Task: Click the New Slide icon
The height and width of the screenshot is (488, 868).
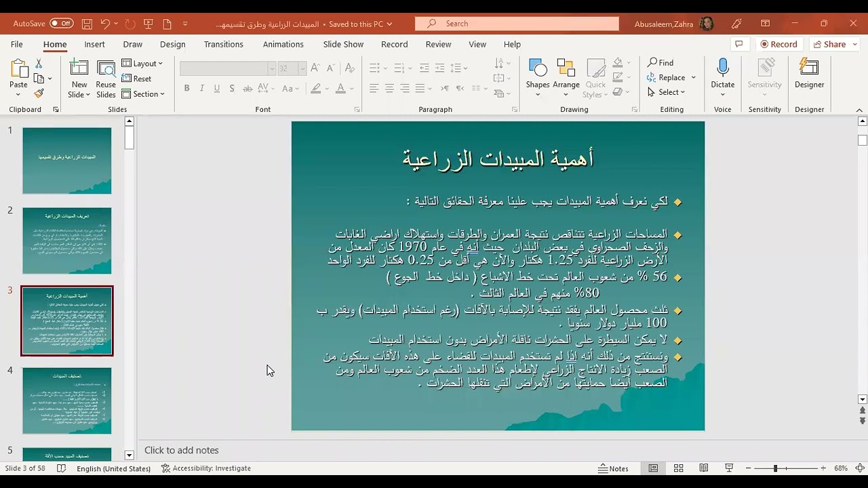Action: click(x=79, y=69)
